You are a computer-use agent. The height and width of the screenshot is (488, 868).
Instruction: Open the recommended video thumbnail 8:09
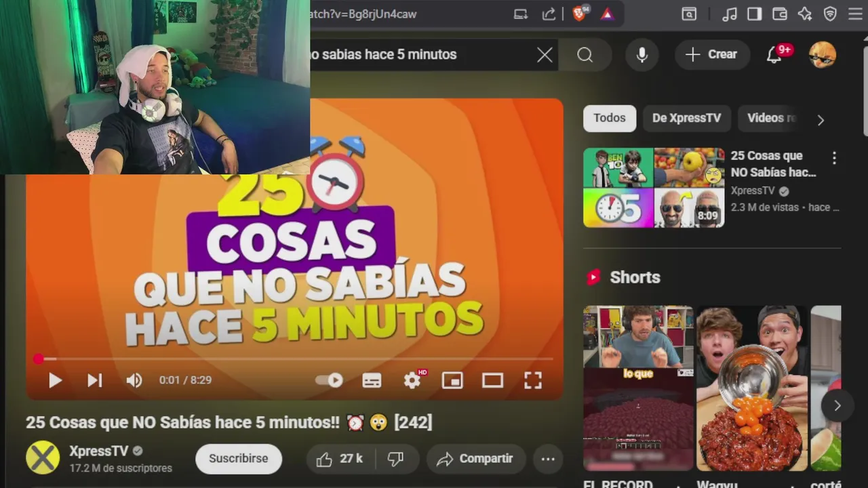654,188
